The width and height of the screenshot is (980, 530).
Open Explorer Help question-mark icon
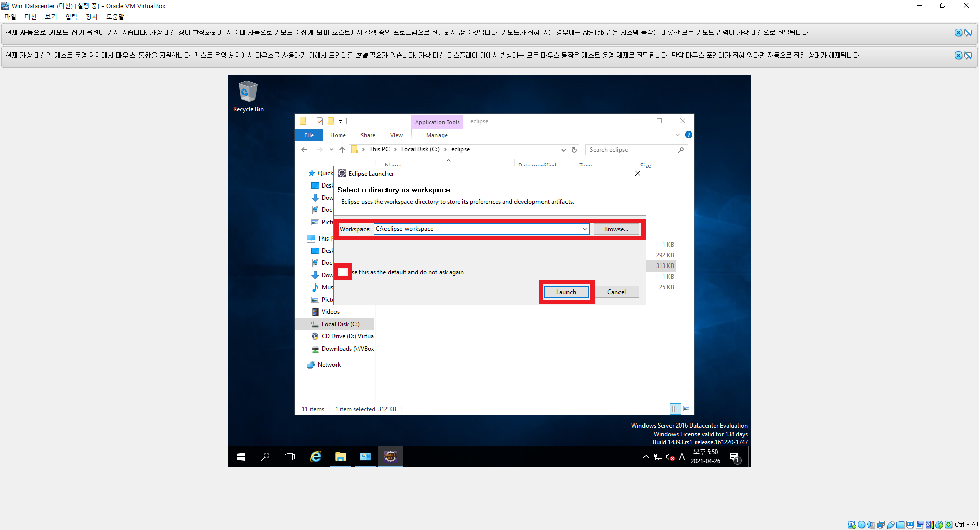click(x=689, y=135)
